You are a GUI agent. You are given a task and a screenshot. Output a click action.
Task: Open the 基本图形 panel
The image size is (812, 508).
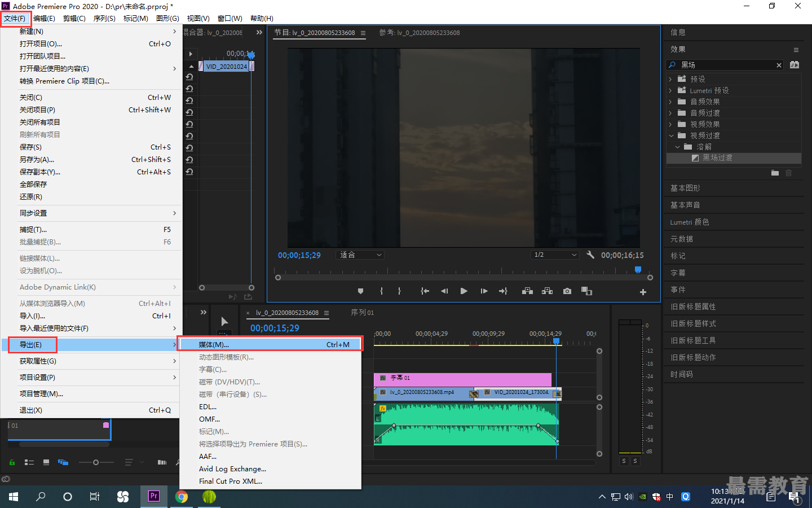tap(685, 189)
